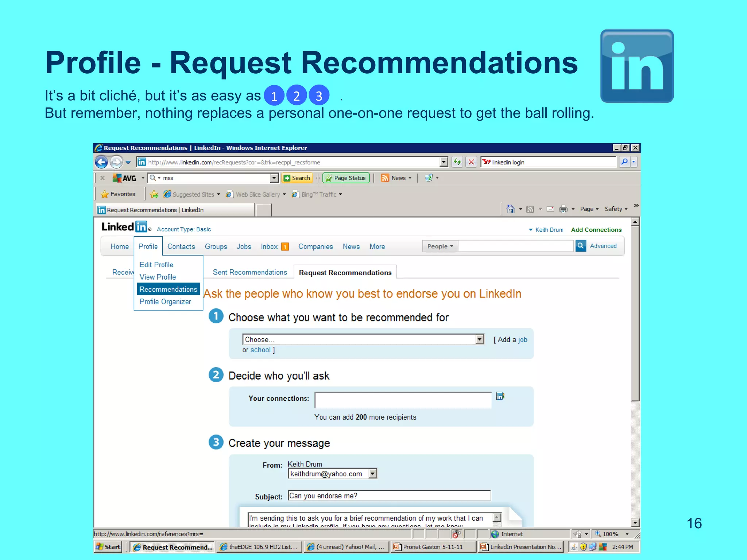Click the AVG toolbar logo
Image resolution: width=747 pixels, height=560 pixels.
pyautogui.click(x=124, y=178)
